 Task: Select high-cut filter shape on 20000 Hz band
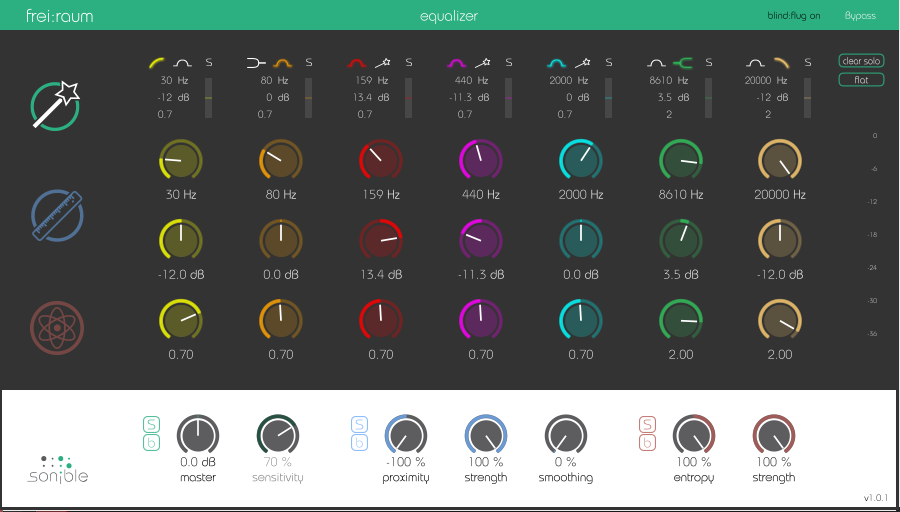click(x=782, y=62)
